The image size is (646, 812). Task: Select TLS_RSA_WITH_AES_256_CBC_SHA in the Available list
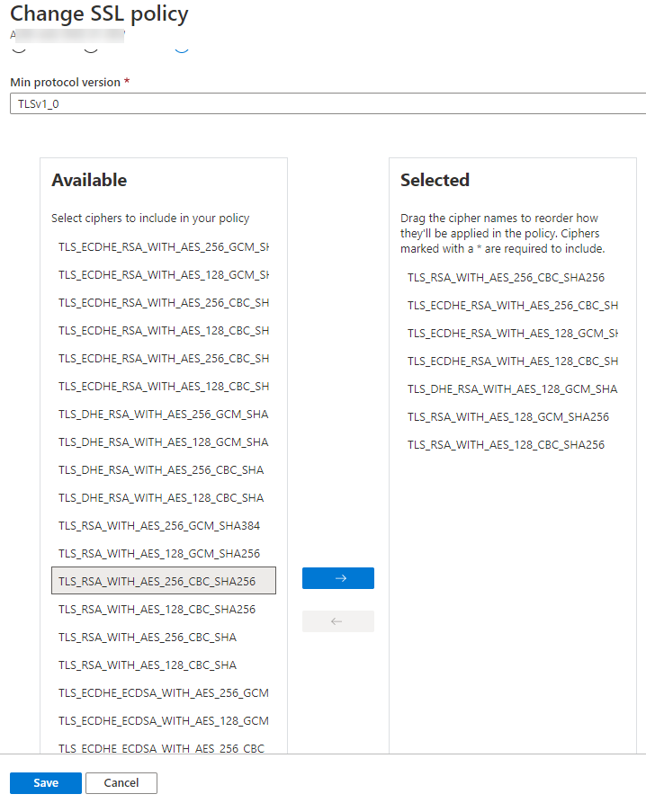[x=148, y=637]
